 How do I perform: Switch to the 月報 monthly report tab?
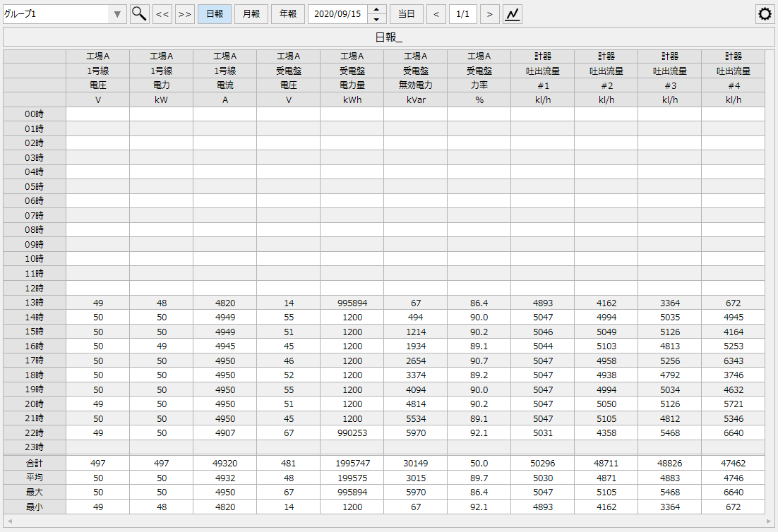251,13
